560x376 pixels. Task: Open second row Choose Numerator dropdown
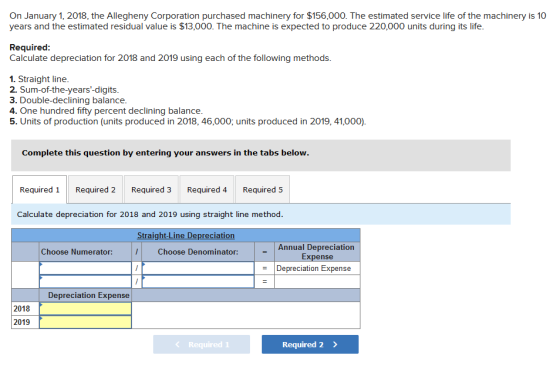point(85,281)
